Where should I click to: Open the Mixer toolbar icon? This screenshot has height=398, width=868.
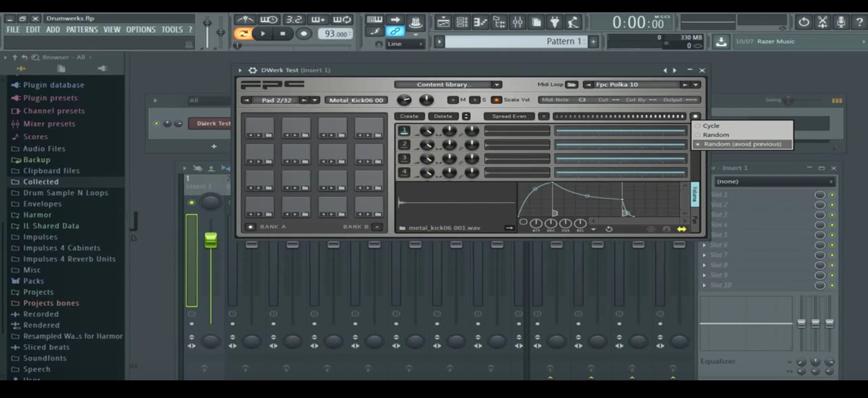pos(518,22)
